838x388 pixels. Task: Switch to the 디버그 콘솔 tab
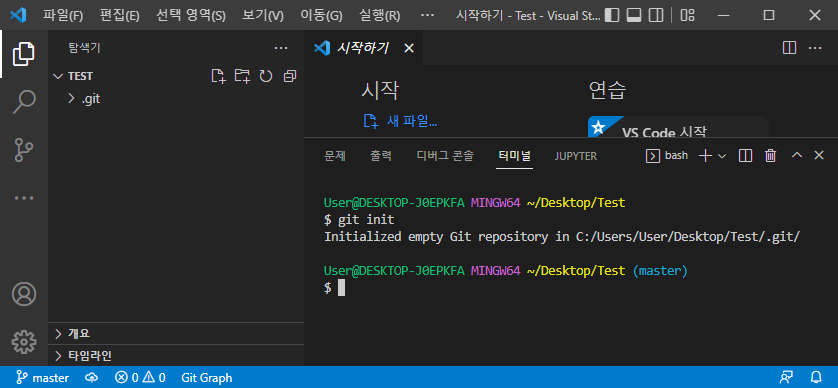pyautogui.click(x=445, y=156)
